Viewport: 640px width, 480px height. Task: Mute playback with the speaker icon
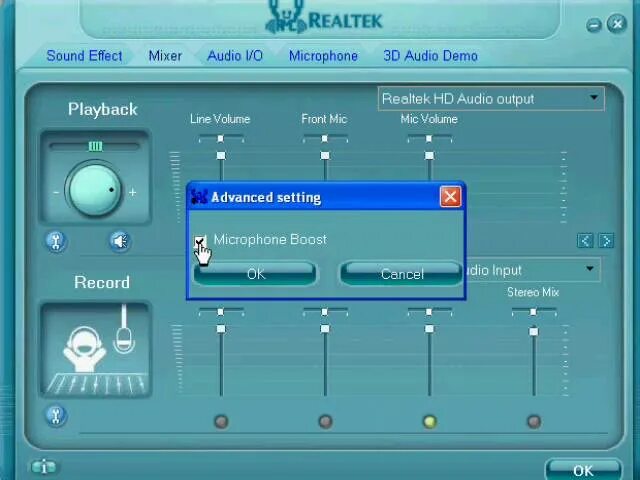click(x=120, y=241)
